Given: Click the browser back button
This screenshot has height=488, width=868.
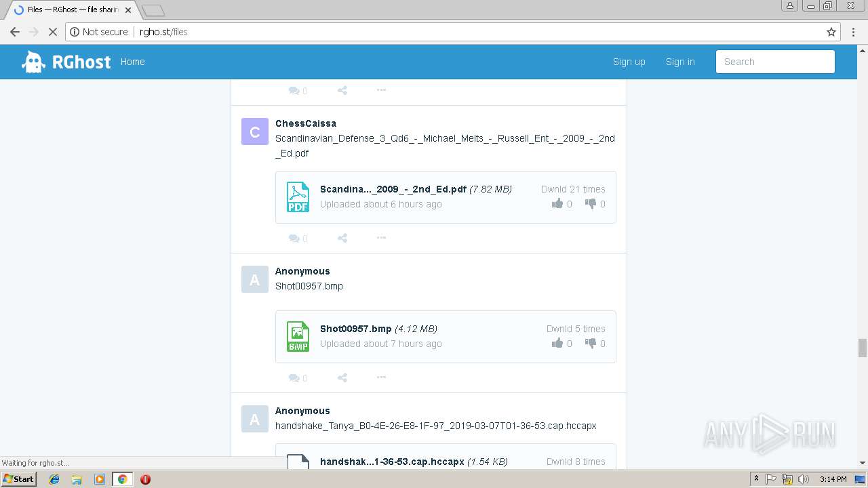Looking at the screenshot, I should pos(15,32).
